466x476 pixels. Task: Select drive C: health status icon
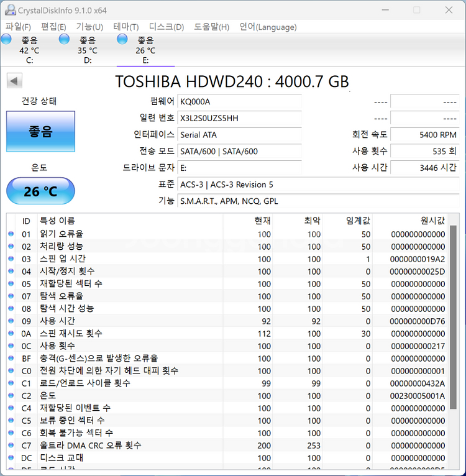pos(7,40)
